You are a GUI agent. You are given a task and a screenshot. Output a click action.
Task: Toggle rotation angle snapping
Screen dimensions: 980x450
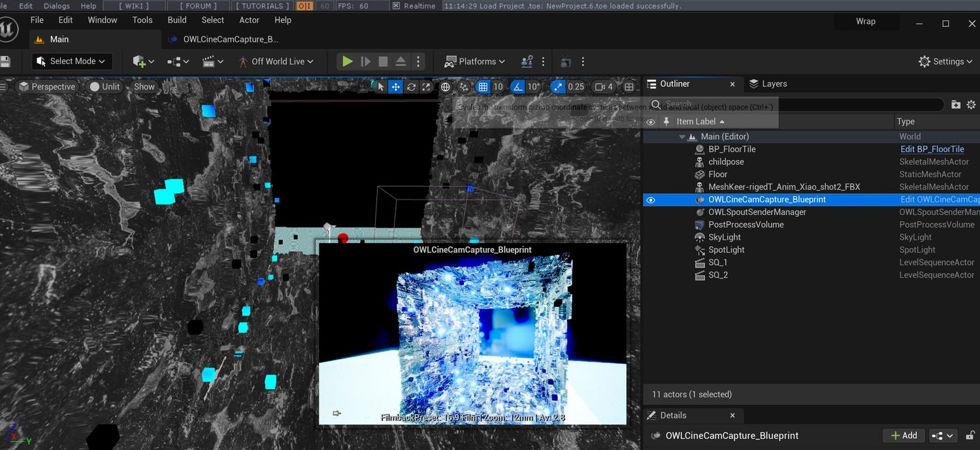[x=518, y=87]
